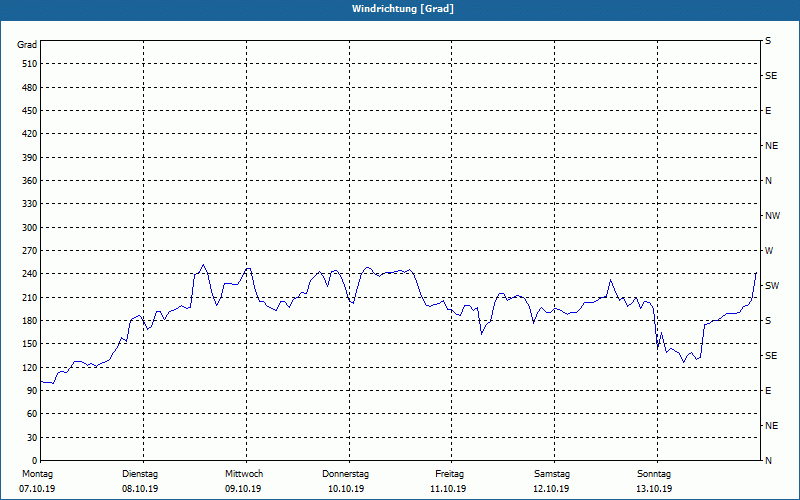Image resolution: width=800 pixels, height=500 pixels.
Task: Click the 'Sonntag' day label
Action: [x=654, y=474]
